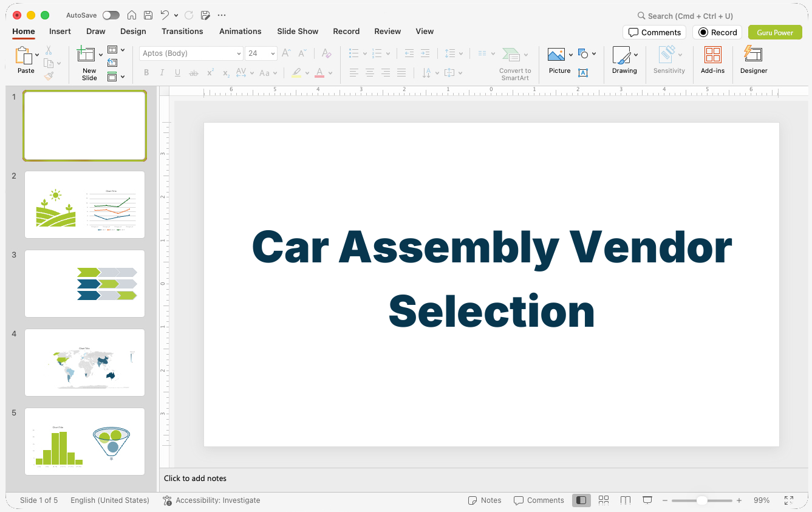Screen dimensions: 812x512
Task: Open the Shapes gallery icon
Action: pos(584,54)
